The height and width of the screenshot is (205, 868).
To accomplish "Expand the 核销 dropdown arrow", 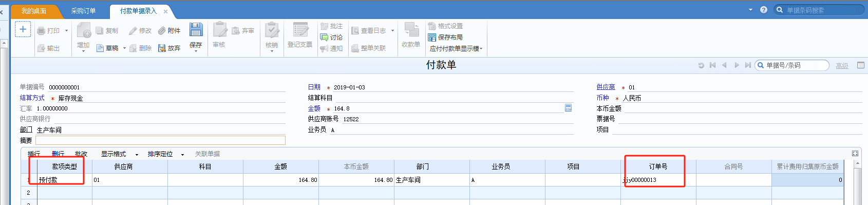I will (272, 51).
